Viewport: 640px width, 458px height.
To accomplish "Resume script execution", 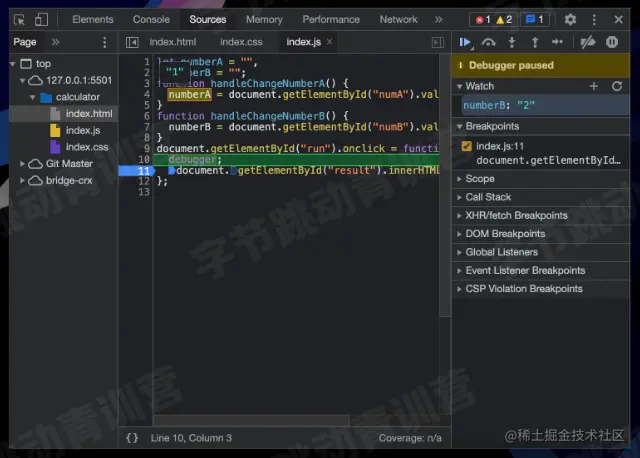I will 465,42.
